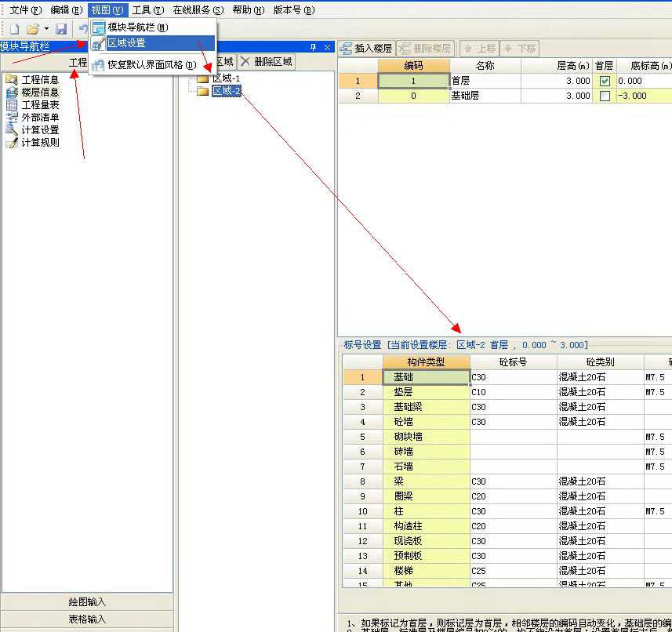The width and height of the screenshot is (672, 632).
Task: Click 插入楼层 button
Action: pyautogui.click(x=366, y=49)
